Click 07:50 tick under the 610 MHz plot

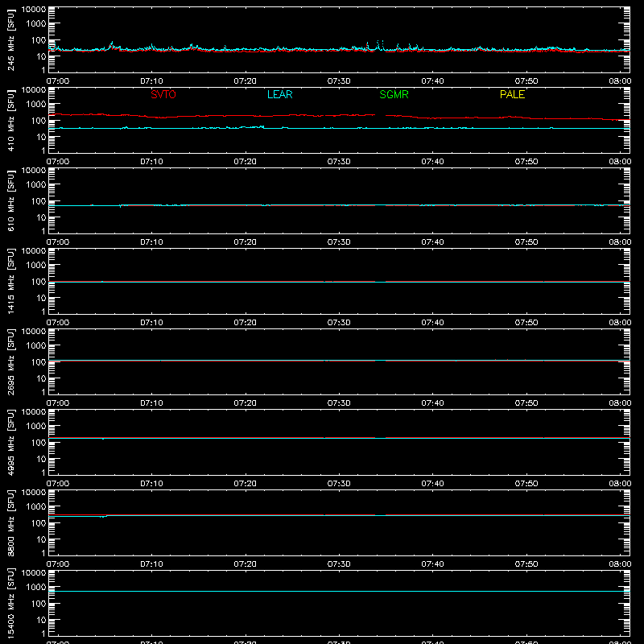[526, 242]
